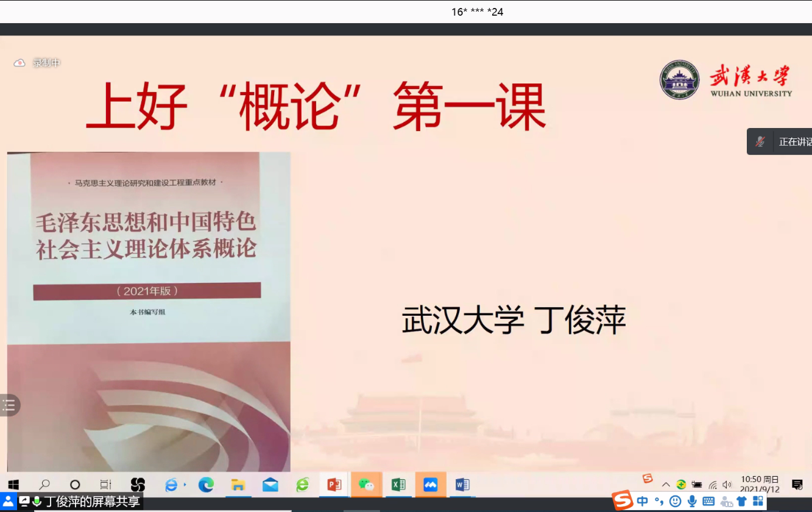The width and height of the screenshot is (812, 512).
Task: Click the 录制中 recording indicator
Action: (38, 63)
